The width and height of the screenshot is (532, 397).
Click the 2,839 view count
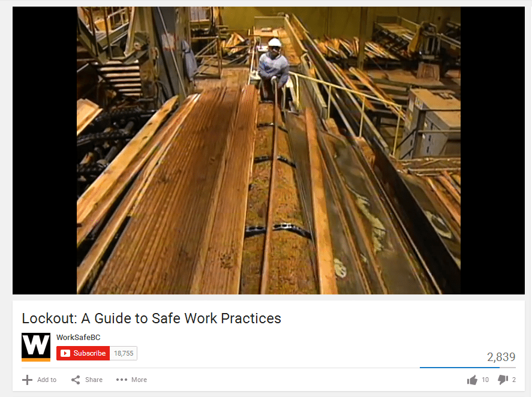(501, 357)
